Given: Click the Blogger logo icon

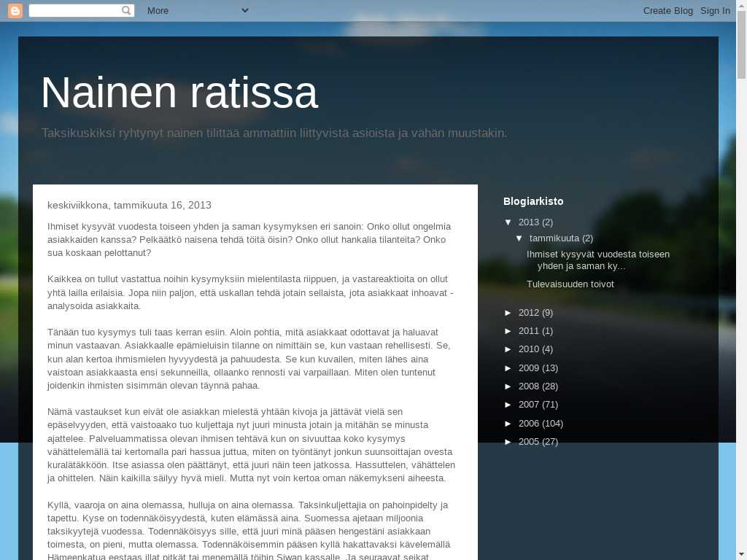Looking at the screenshot, I should point(15,10).
